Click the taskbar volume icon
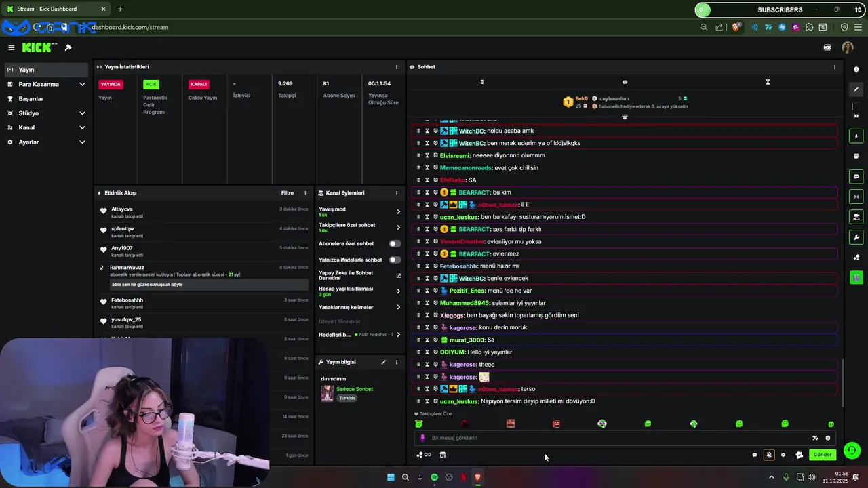Viewport: 868px width, 488px height. coord(812,477)
